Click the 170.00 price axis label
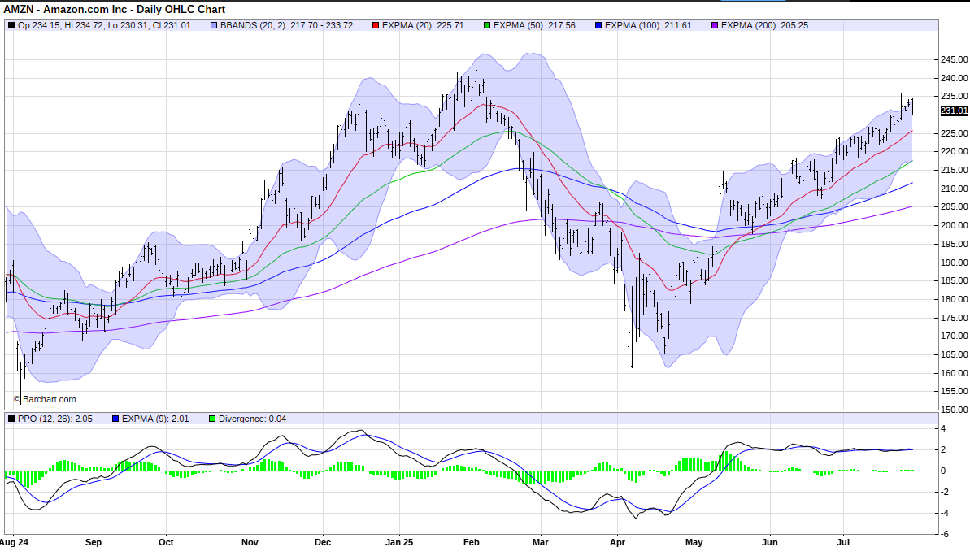This screenshot has height=560, width=970. click(954, 336)
